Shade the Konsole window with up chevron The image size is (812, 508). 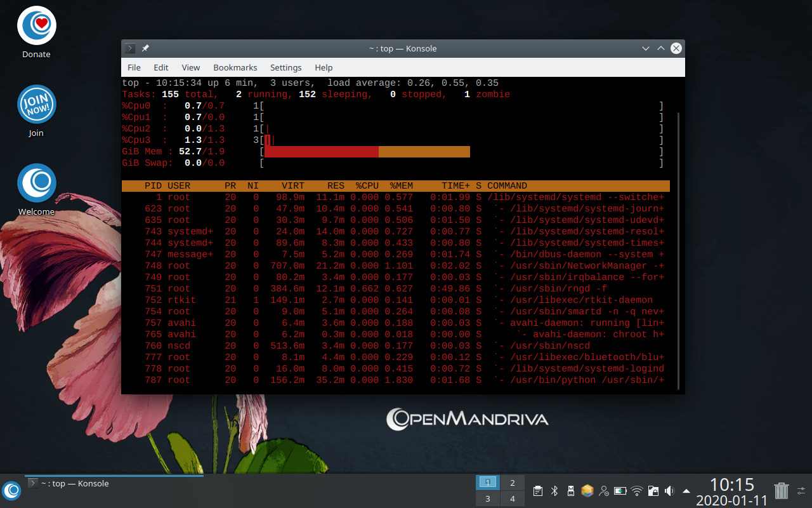coord(660,48)
